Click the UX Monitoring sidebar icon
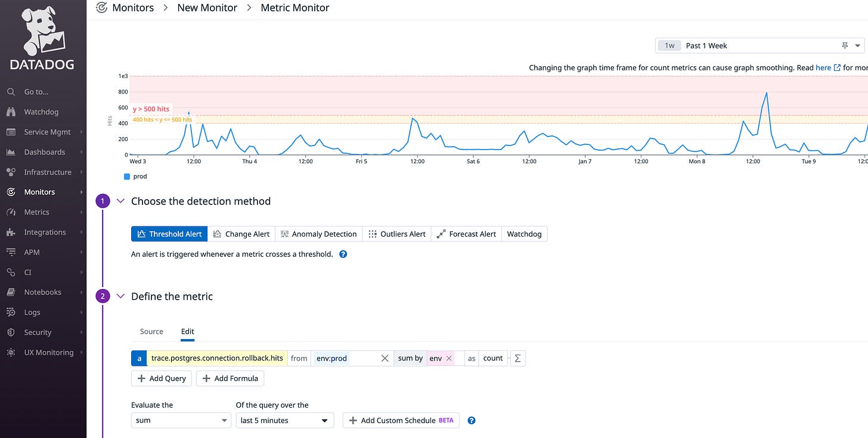This screenshot has width=868, height=438. [x=11, y=352]
